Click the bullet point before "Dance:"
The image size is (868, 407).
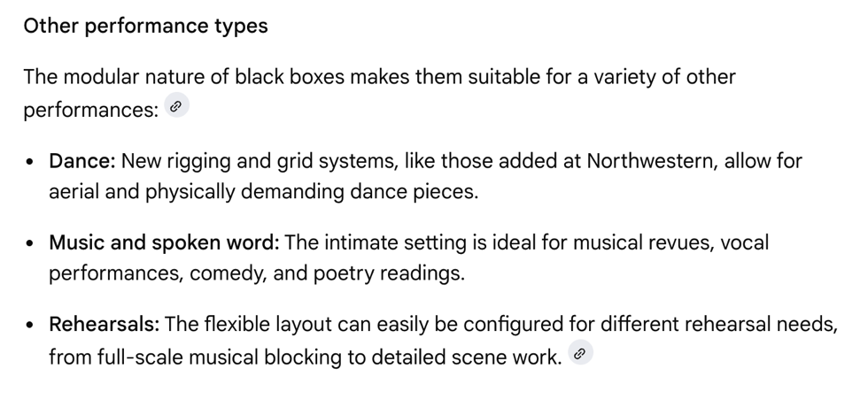[x=31, y=163]
